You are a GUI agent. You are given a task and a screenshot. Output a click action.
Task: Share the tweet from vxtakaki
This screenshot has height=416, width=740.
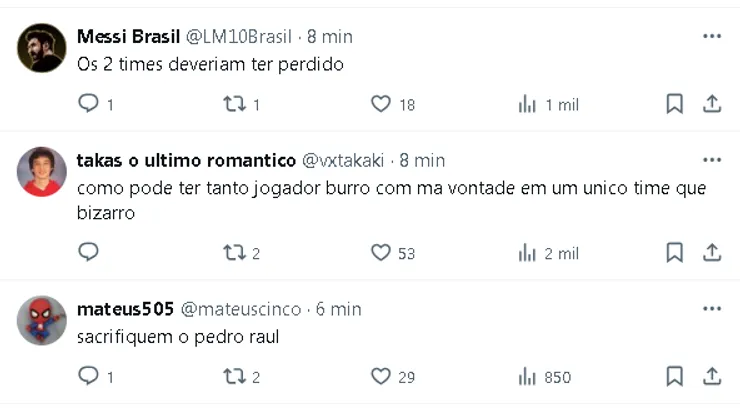[x=712, y=253]
